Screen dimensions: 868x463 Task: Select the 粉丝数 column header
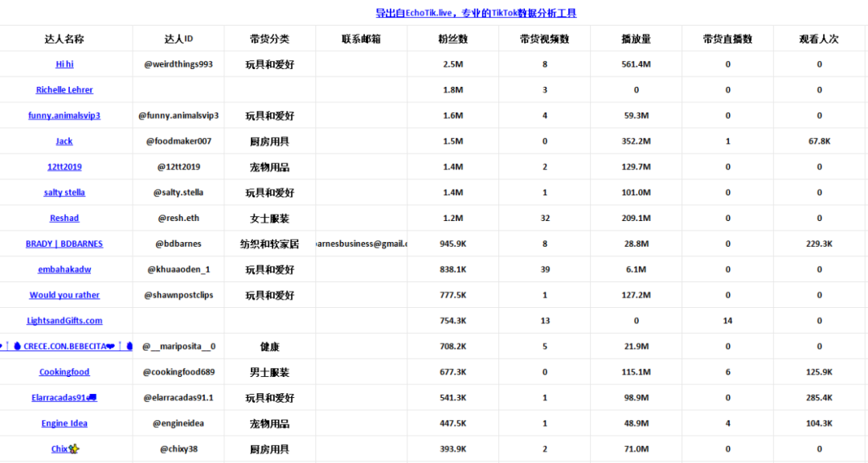coord(452,39)
